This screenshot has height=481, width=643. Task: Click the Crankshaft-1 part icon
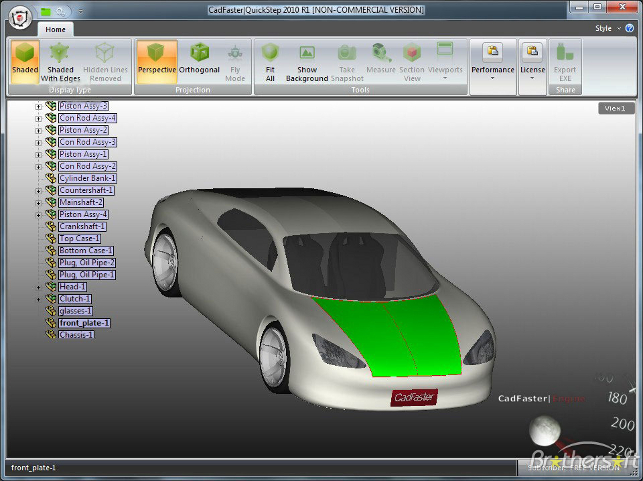50,226
